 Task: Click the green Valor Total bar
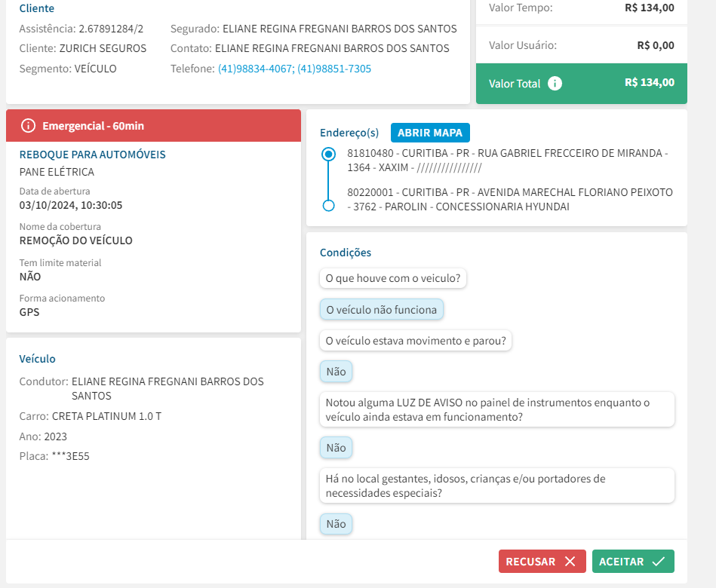[x=581, y=84]
